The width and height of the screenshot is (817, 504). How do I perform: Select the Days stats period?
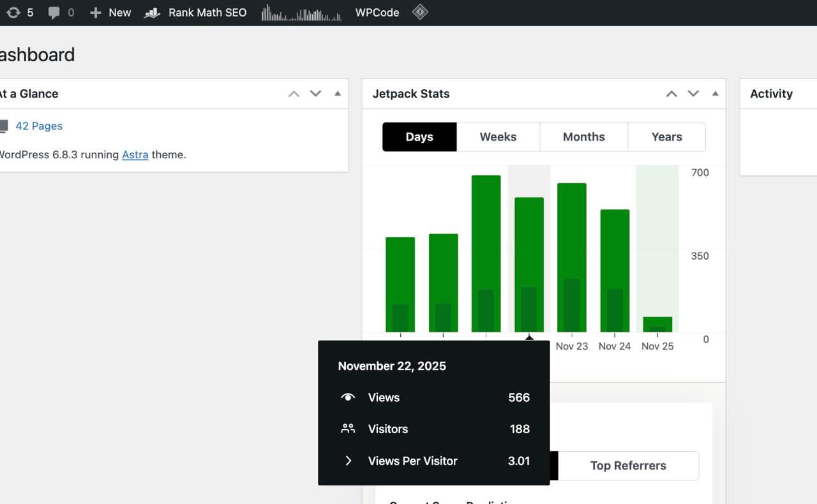click(419, 137)
